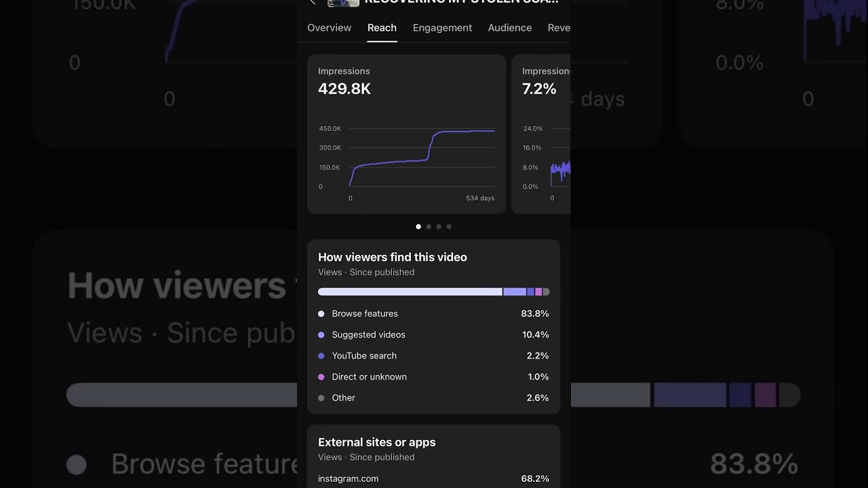
Task: Click the 300.0K chart axis label
Action: pos(330,148)
